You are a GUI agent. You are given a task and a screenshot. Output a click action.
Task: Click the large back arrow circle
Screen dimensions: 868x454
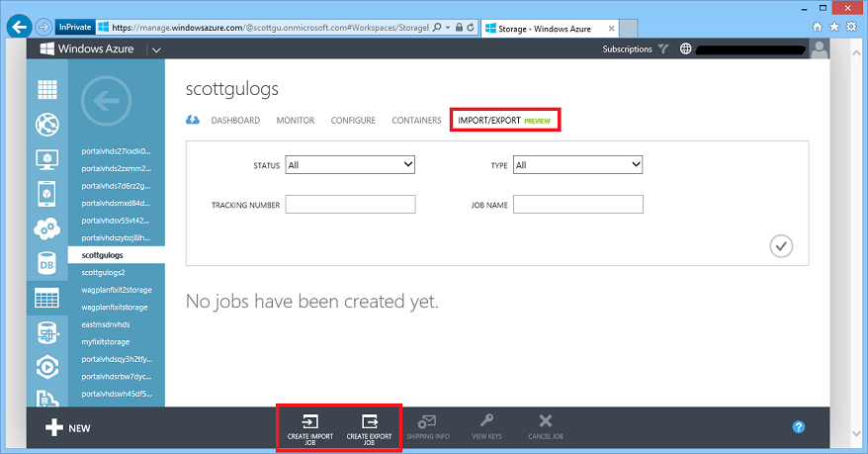[x=107, y=101]
